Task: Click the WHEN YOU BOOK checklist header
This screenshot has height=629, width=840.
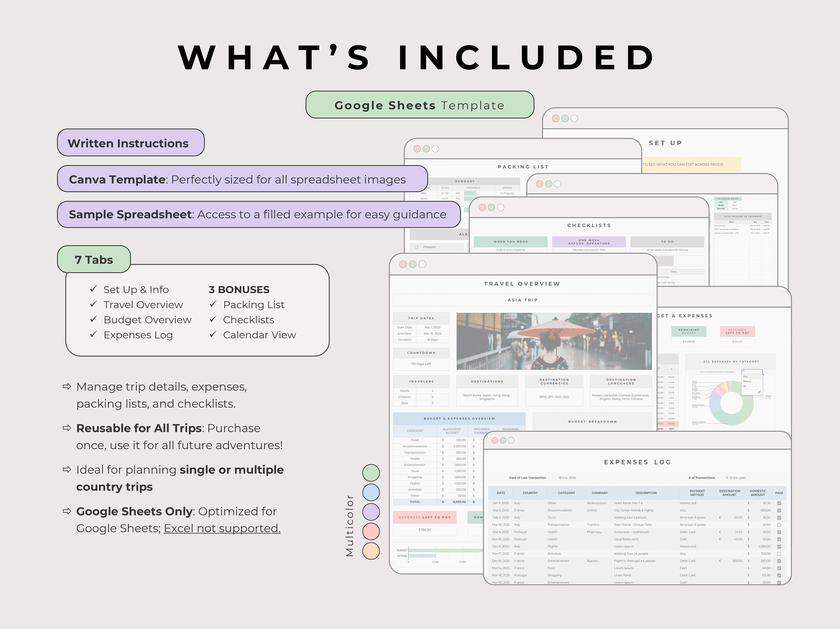Action: click(510, 242)
